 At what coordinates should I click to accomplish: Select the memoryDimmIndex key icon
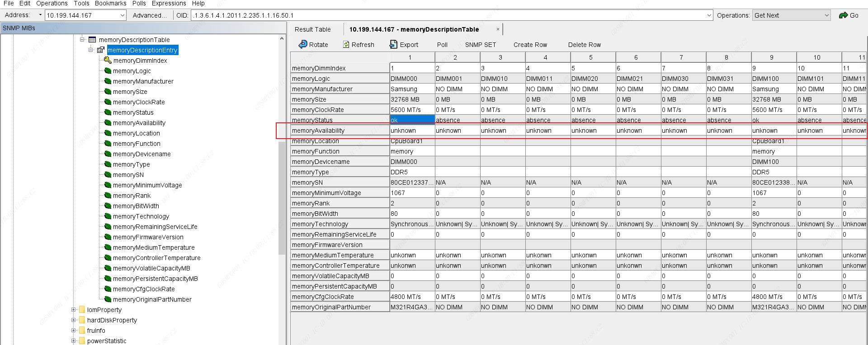point(108,61)
